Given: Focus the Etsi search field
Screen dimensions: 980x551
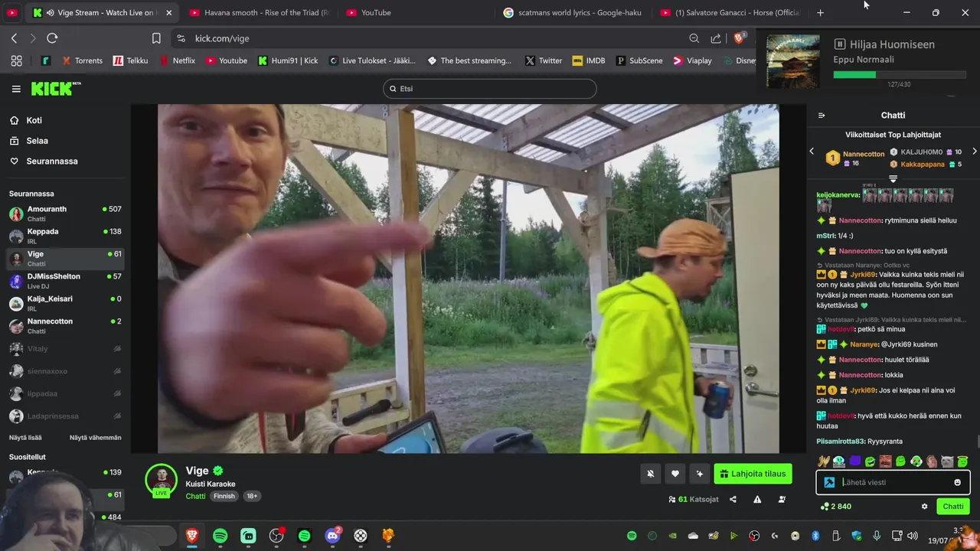Looking at the screenshot, I should (x=490, y=89).
